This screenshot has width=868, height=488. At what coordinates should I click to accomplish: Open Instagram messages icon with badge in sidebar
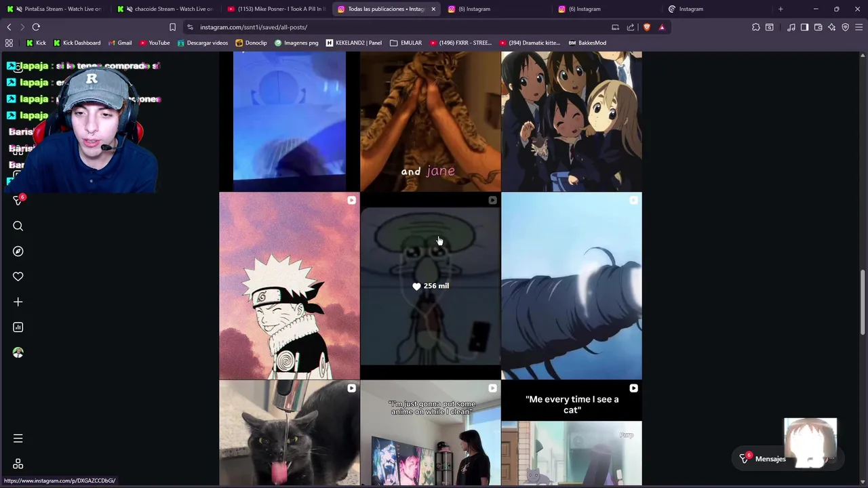[x=18, y=201]
